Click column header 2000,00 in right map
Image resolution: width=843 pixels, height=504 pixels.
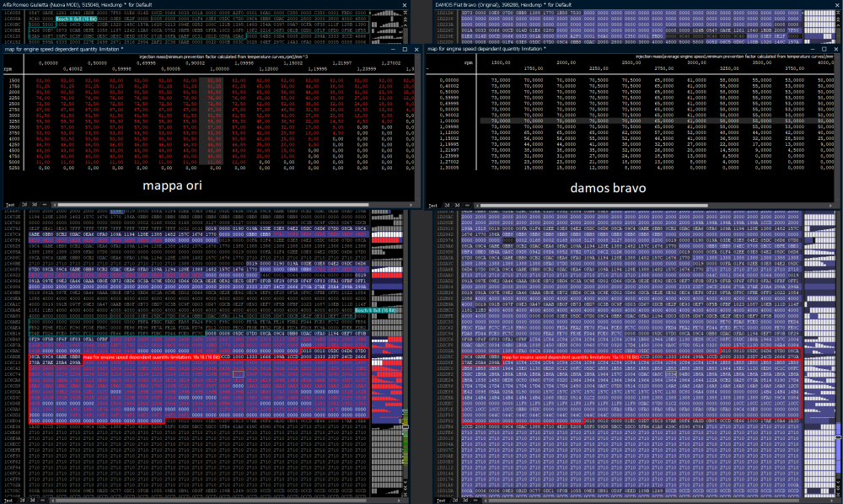pyautogui.click(x=566, y=62)
